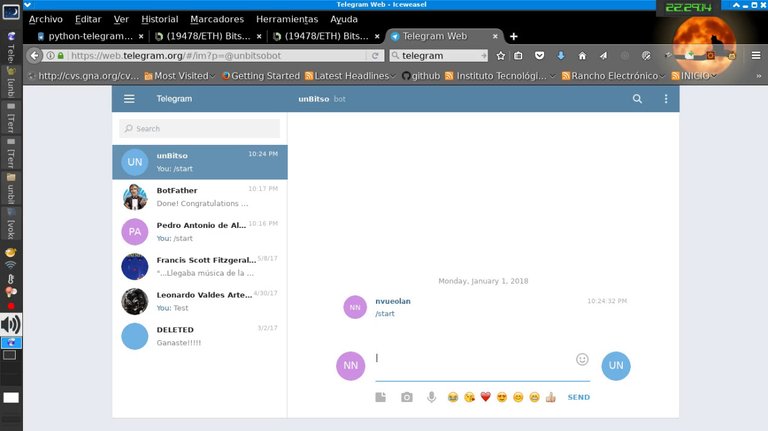The width and height of the screenshot is (768, 431).
Task: Open a new browser tab
Action: click(x=514, y=36)
